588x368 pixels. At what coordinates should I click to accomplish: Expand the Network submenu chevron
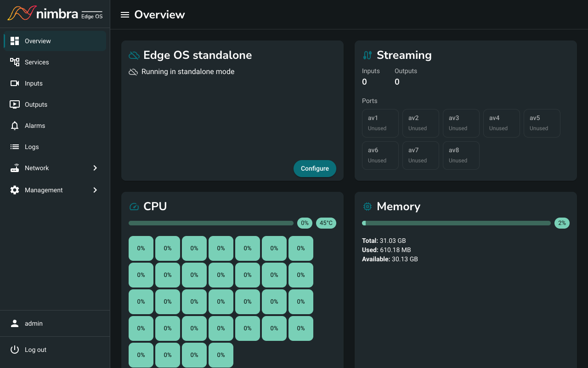click(95, 168)
